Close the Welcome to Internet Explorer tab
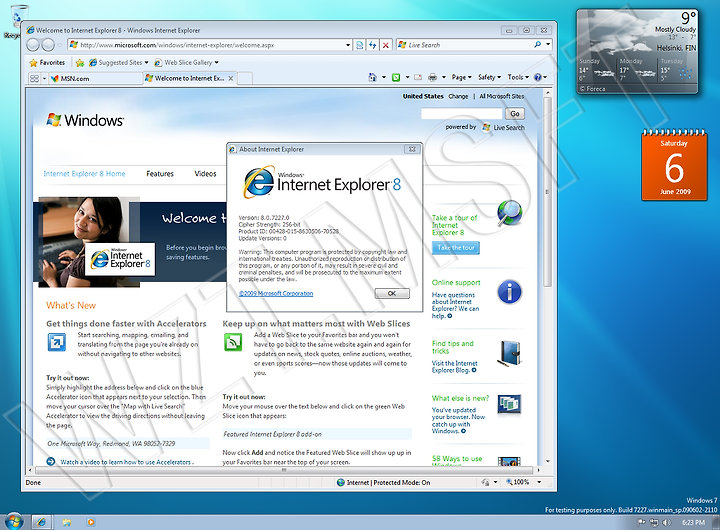This screenshot has height=530, width=720. (231, 79)
